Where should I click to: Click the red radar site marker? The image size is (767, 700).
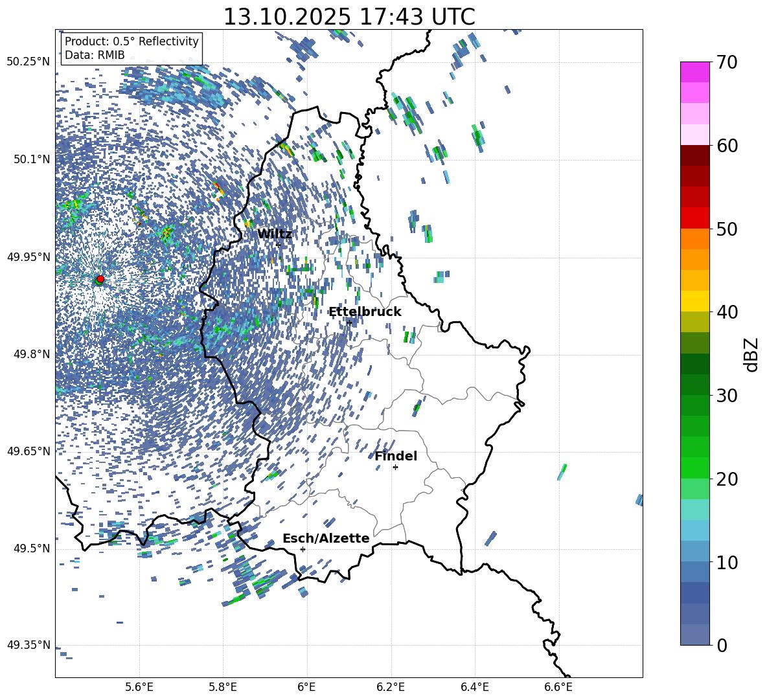point(100,278)
